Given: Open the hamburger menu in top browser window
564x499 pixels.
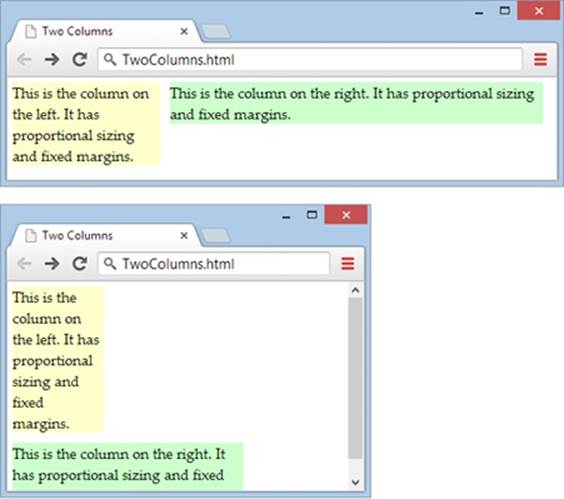Looking at the screenshot, I should pos(540,59).
